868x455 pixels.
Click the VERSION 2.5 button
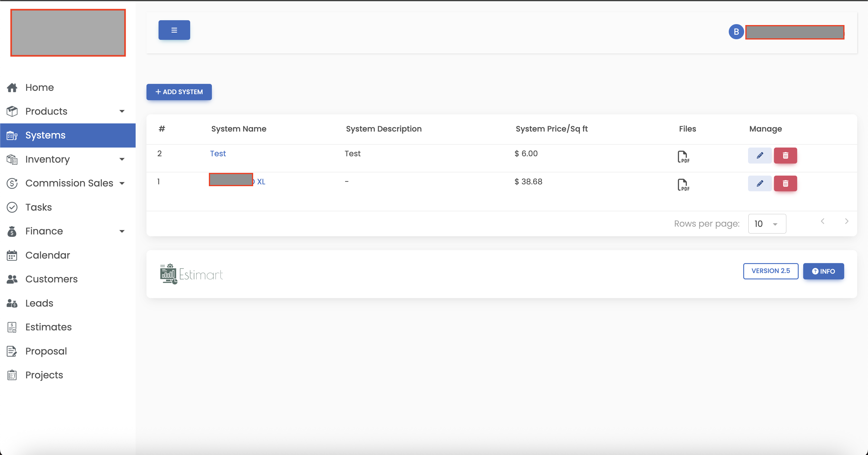(x=771, y=271)
